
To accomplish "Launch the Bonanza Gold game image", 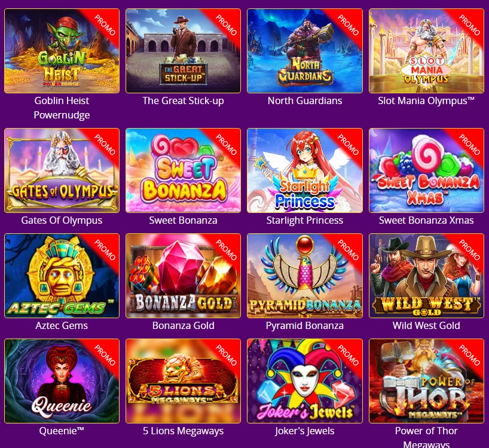I will pyautogui.click(x=183, y=276).
